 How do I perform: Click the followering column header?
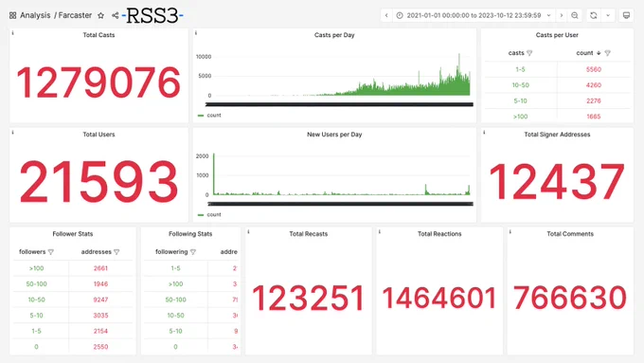[x=171, y=251]
